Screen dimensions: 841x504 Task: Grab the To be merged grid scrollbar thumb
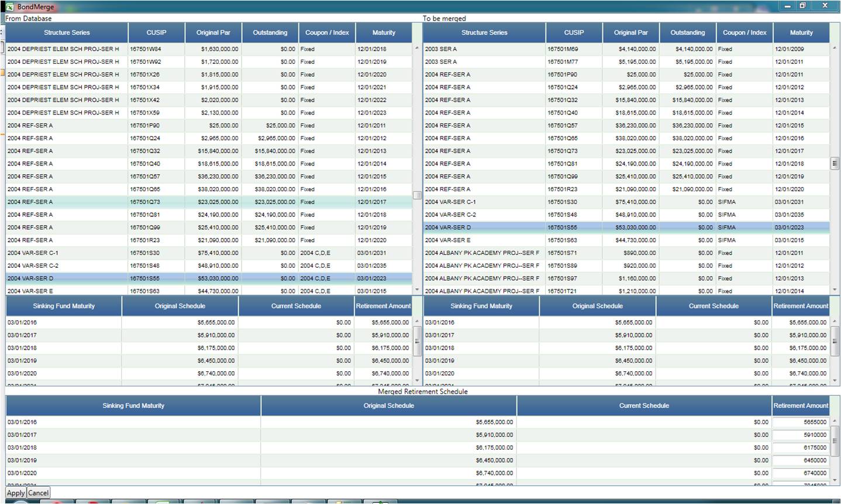(835, 164)
